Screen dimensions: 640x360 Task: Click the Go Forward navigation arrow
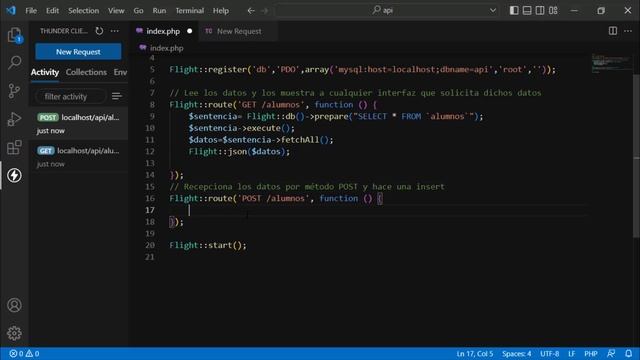click(x=265, y=11)
